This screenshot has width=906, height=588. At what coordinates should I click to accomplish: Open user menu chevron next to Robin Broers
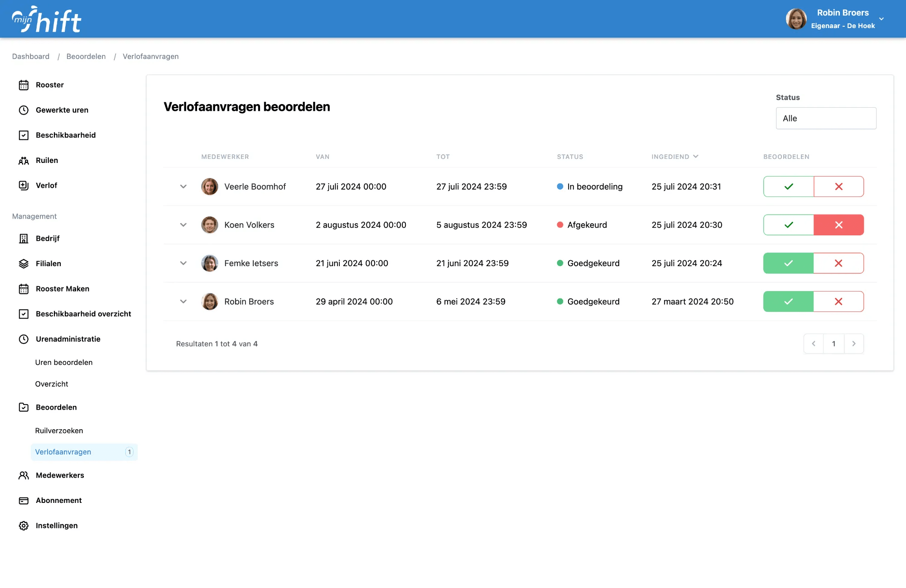pos(882,19)
